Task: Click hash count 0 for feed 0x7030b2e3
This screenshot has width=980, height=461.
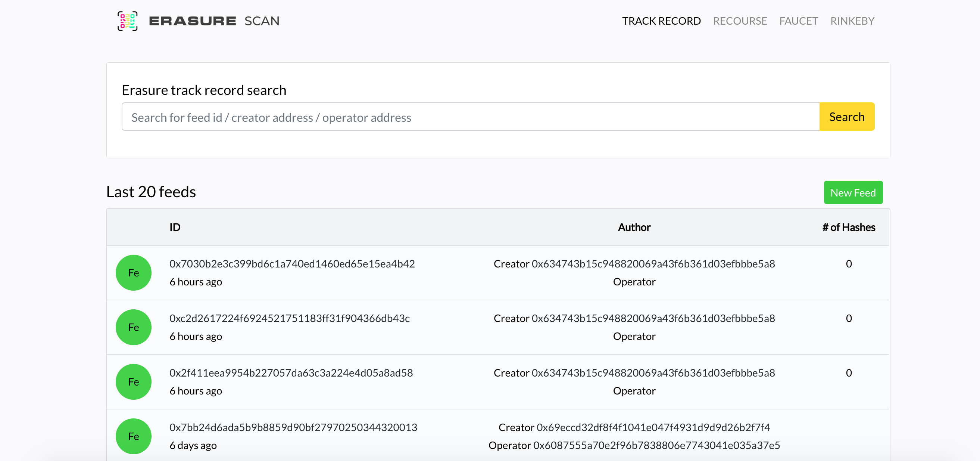Action: click(849, 264)
